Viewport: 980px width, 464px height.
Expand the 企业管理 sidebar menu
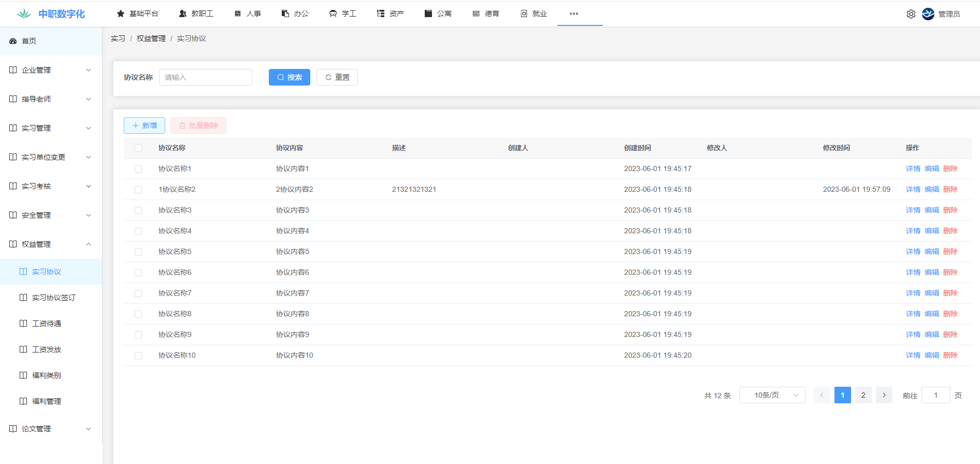[51, 70]
